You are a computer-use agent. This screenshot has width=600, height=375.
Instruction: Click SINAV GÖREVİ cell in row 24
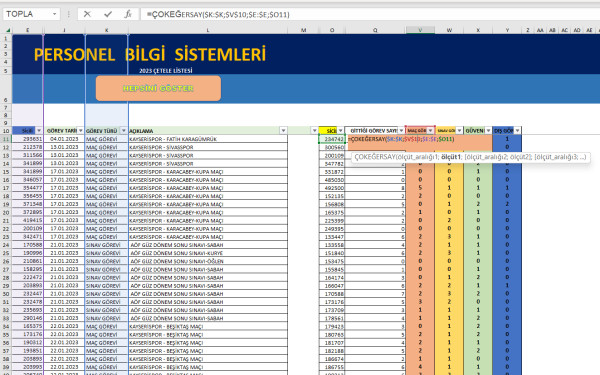[x=106, y=245]
